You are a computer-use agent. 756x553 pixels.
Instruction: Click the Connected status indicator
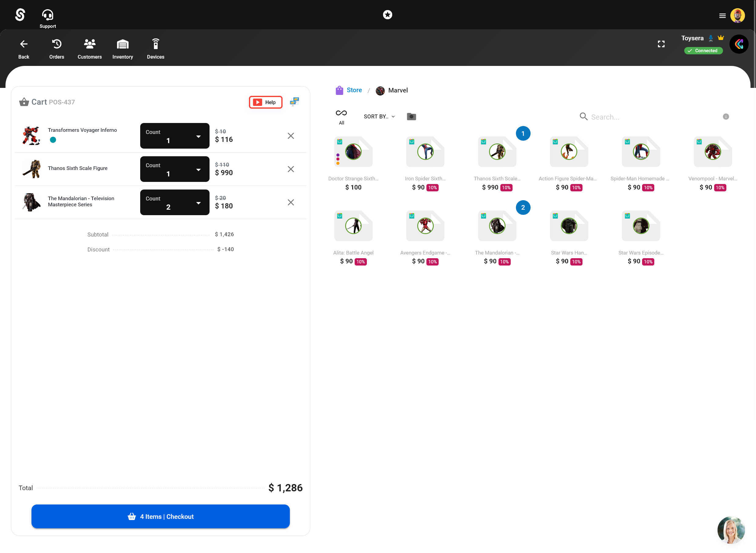[703, 51]
